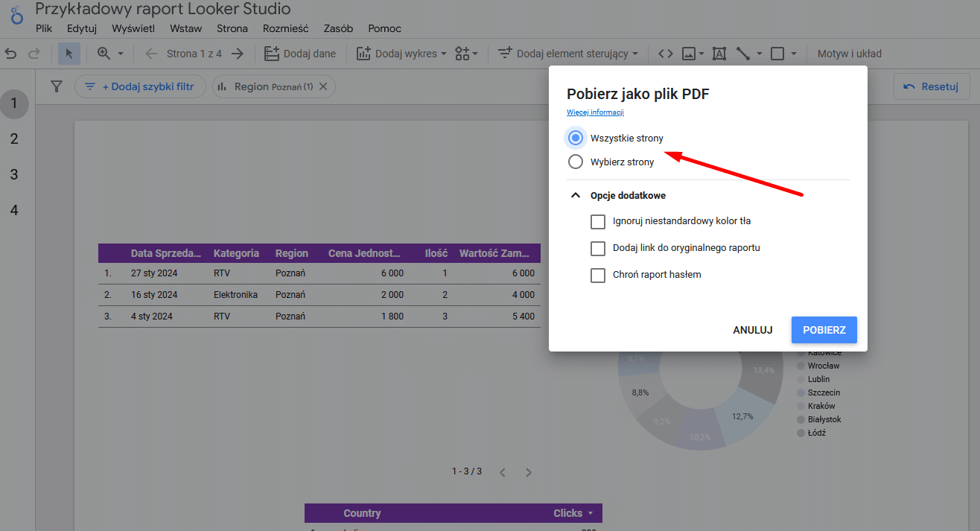Screen dimensions: 980x531
Task: Click the Looker Studio logo icon
Action: coord(16,16)
